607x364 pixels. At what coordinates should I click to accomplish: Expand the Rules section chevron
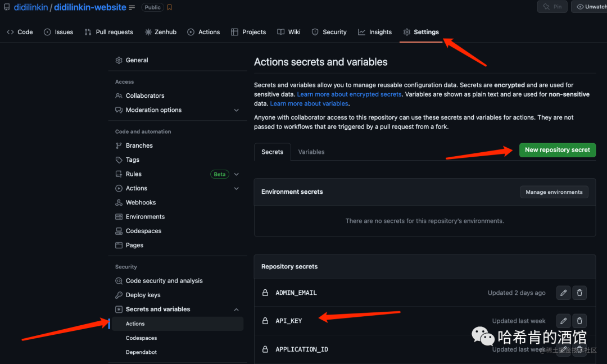click(x=236, y=175)
